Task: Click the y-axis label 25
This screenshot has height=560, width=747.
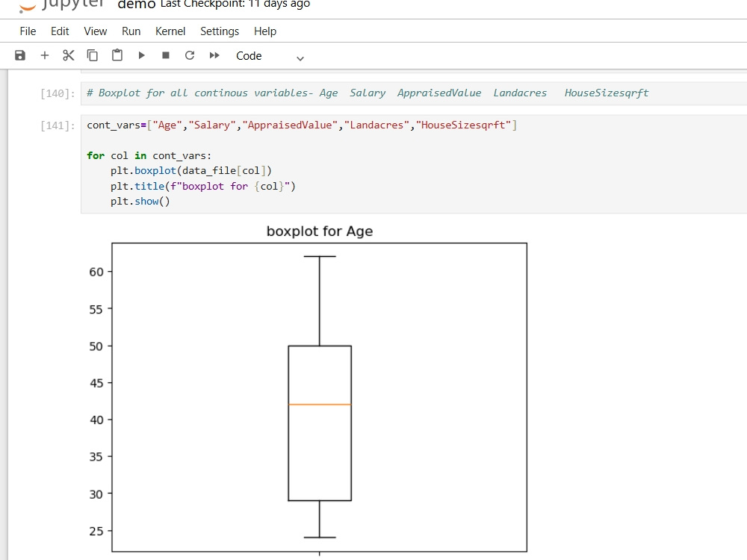Action: point(96,531)
